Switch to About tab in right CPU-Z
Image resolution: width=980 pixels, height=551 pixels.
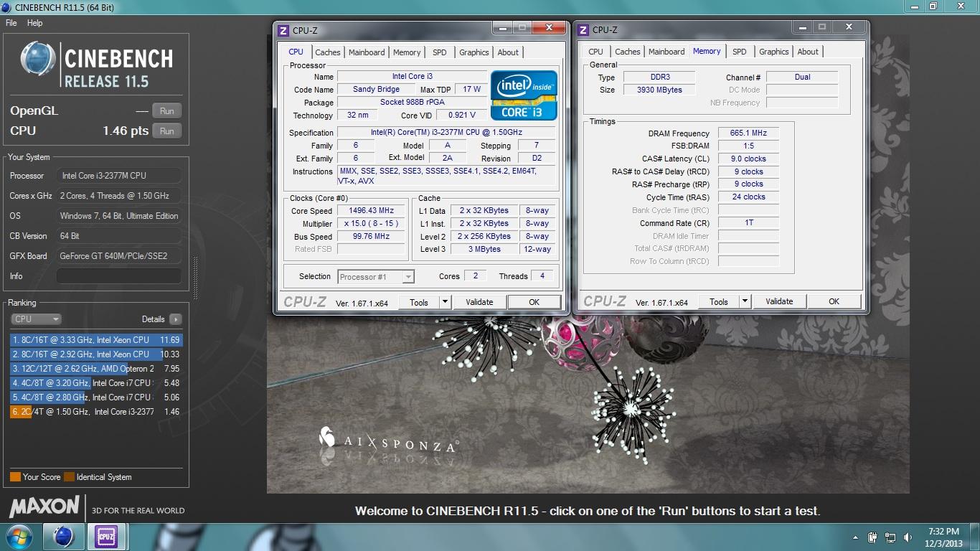[x=808, y=52]
